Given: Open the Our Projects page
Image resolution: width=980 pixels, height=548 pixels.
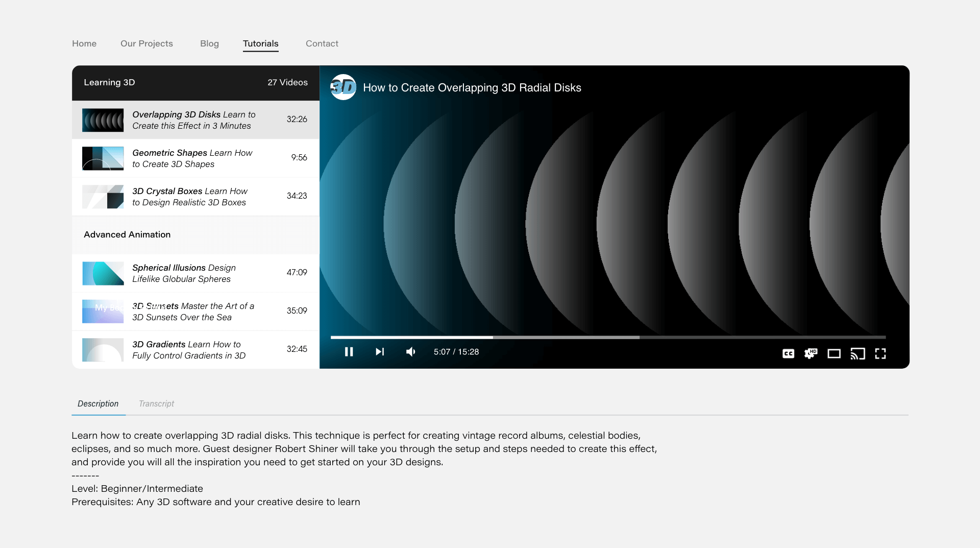Looking at the screenshot, I should [x=146, y=43].
